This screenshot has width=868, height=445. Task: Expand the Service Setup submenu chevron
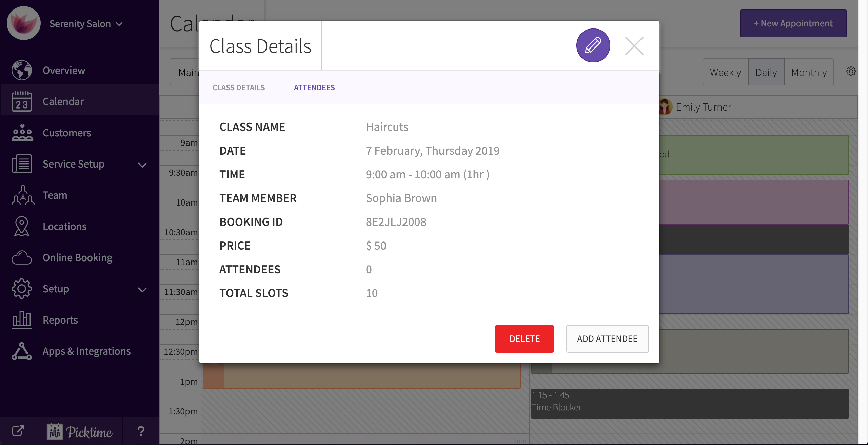[x=142, y=165]
